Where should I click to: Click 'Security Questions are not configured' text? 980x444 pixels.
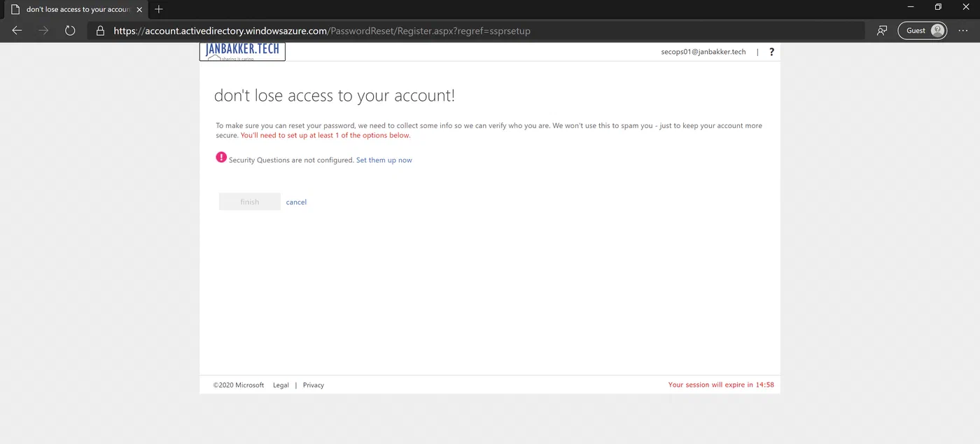291,160
